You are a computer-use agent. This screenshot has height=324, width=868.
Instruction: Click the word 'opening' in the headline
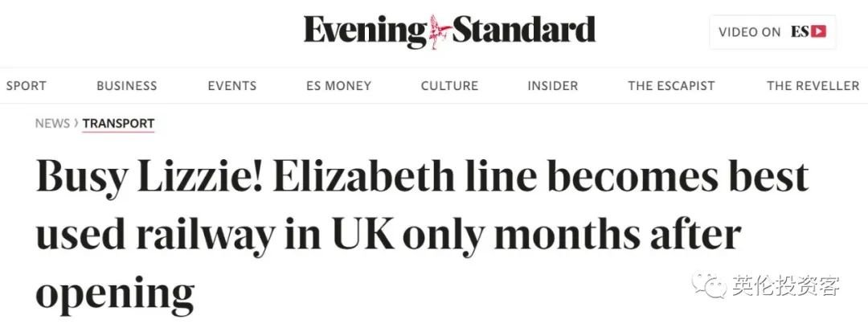click(115, 293)
